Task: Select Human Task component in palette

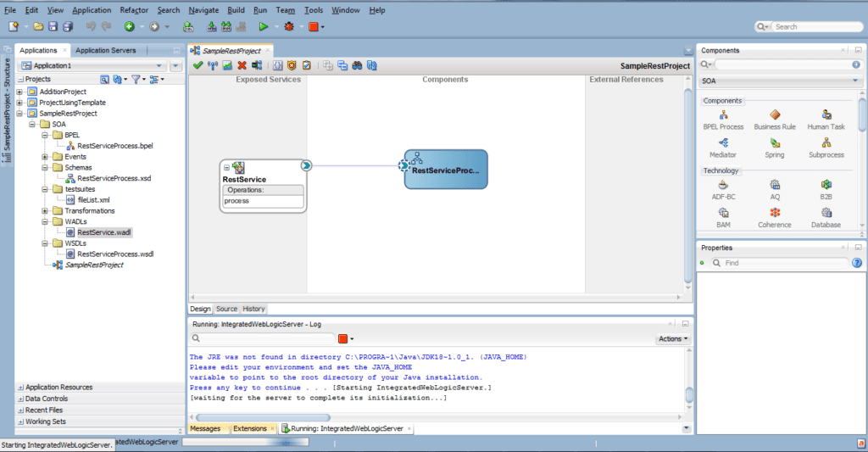Action: (x=826, y=120)
